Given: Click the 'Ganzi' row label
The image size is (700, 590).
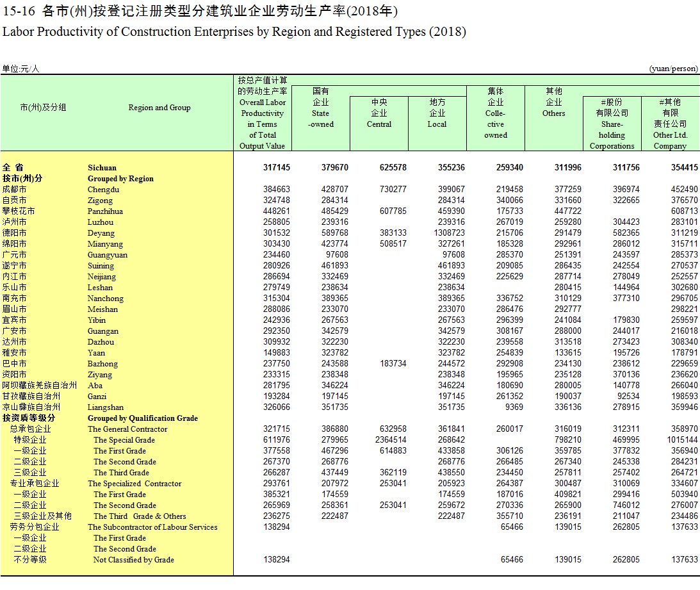Looking at the screenshot, I should [x=97, y=397].
